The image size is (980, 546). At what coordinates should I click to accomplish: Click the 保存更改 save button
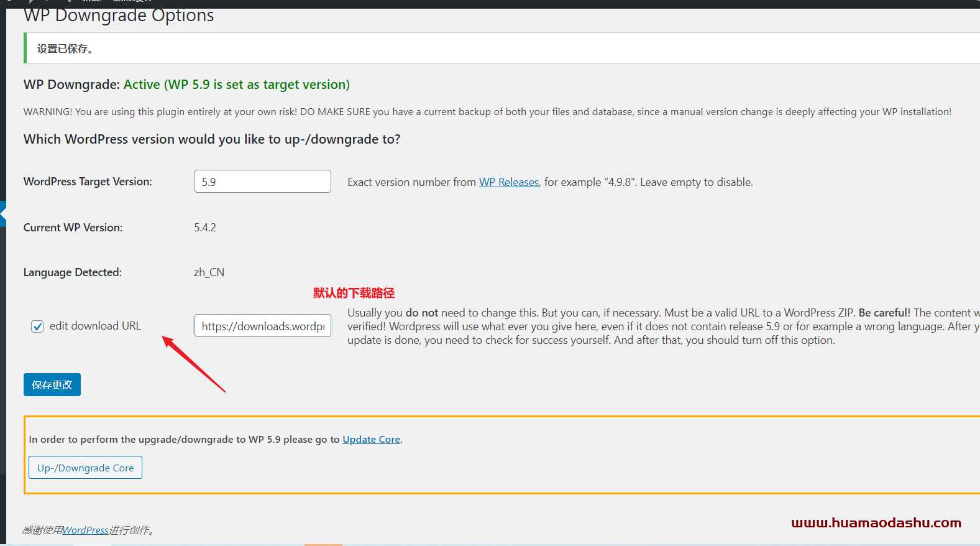[52, 385]
